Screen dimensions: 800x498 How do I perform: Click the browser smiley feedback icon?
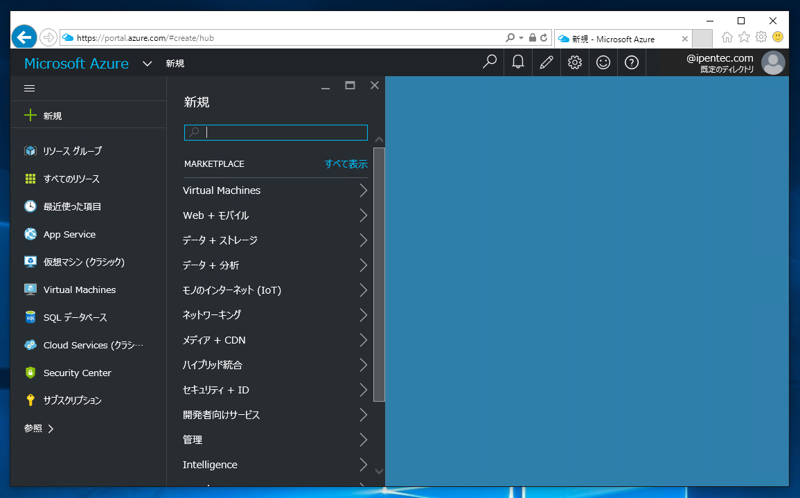pos(778,37)
